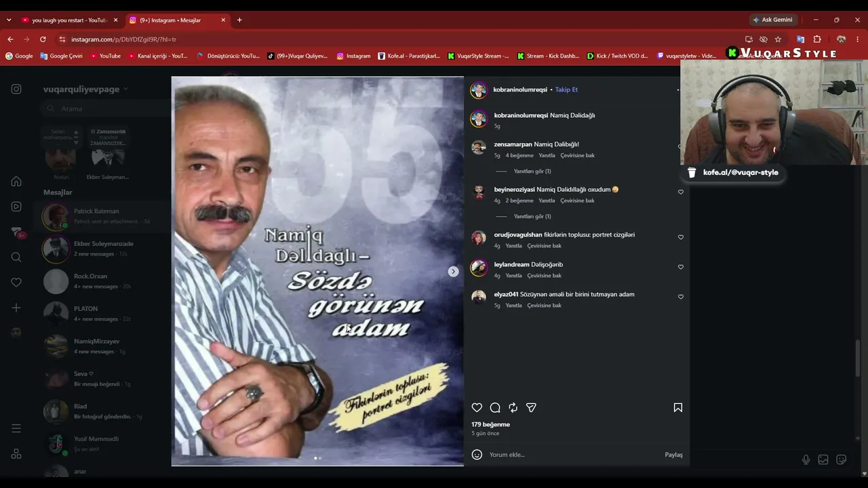The width and height of the screenshot is (868, 488).
Task: Open the emoji picker beside Yorum ekle
Action: 477,455
